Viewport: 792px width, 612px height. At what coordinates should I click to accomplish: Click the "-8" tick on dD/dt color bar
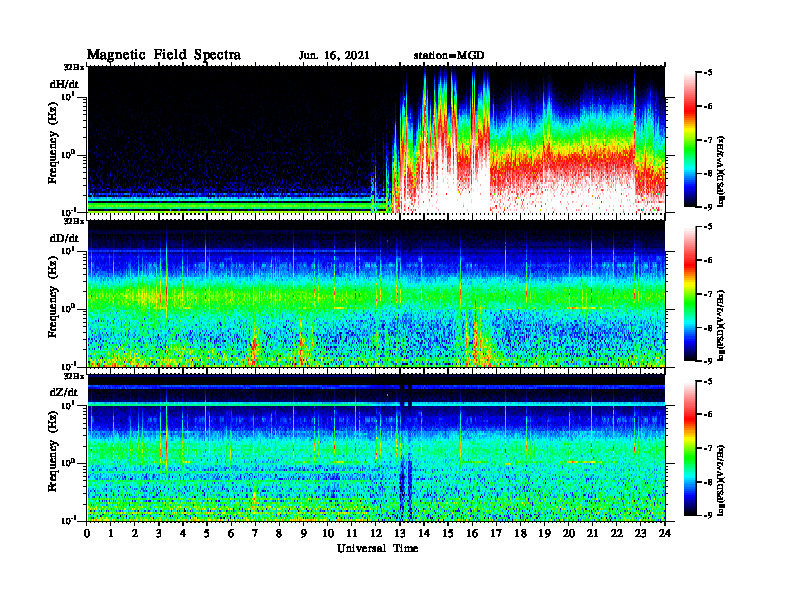tap(708, 328)
